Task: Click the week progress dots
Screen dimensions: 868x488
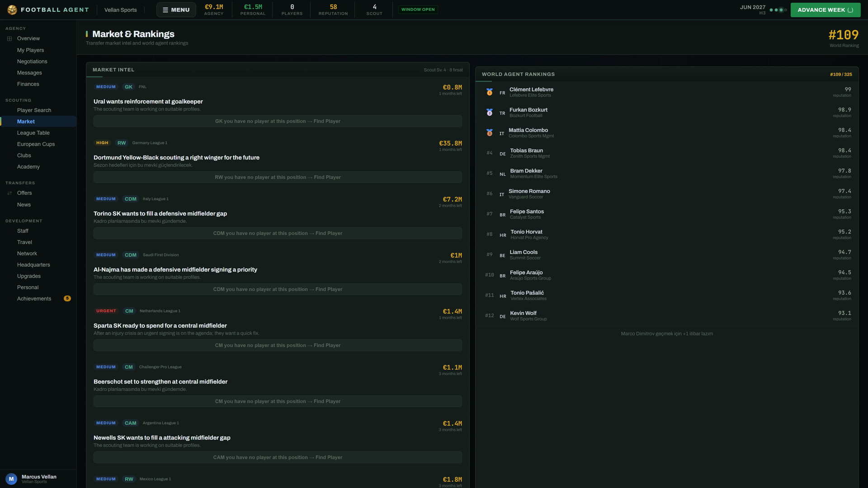Action: [778, 10]
